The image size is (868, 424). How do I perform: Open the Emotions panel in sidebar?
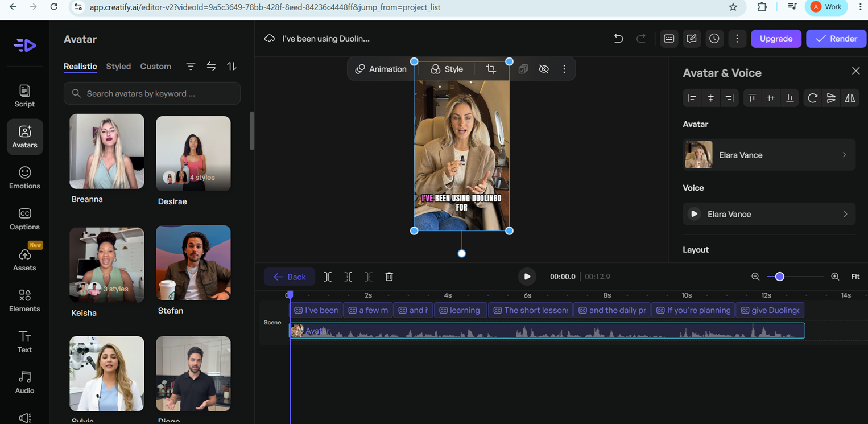(24, 178)
